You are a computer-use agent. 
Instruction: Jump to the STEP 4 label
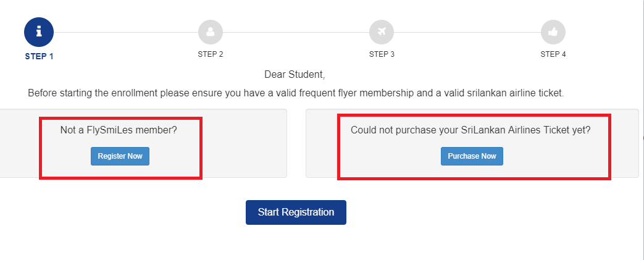[553, 54]
